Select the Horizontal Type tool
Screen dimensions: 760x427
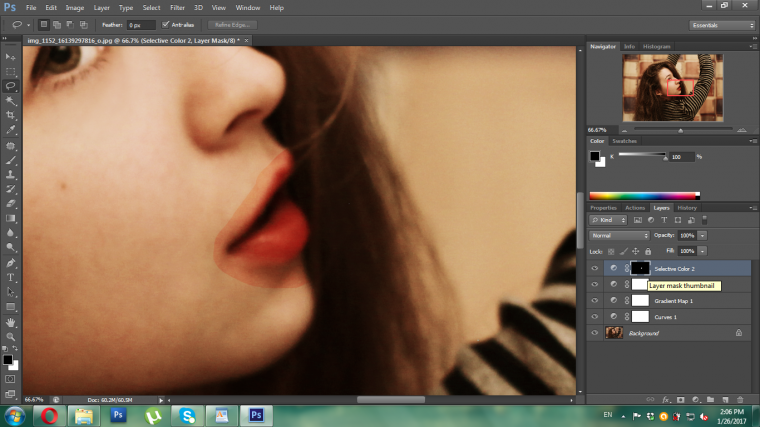pyautogui.click(x=10, y=278)
